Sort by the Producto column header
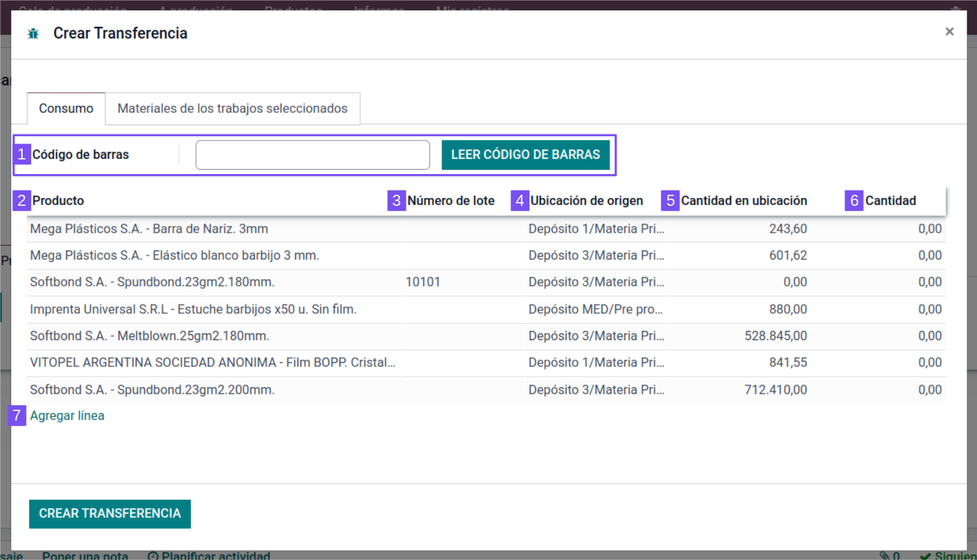This screenshot has width=977, height=560. pyautogui.click(x=58, y=201)
